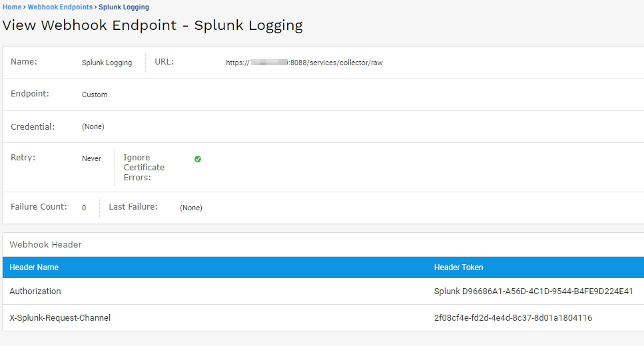Select the Header Token column header
Image resolution: width=644 pixels, height=346 pixels.
[458, 267]
